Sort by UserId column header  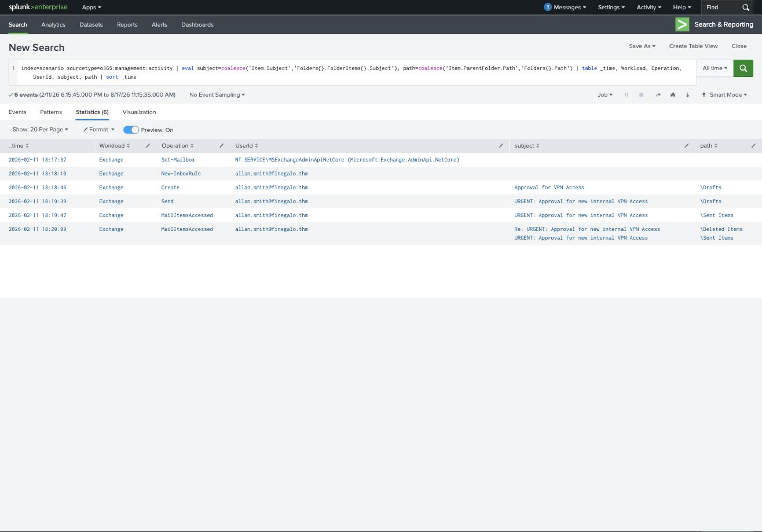tap(247, 146)
